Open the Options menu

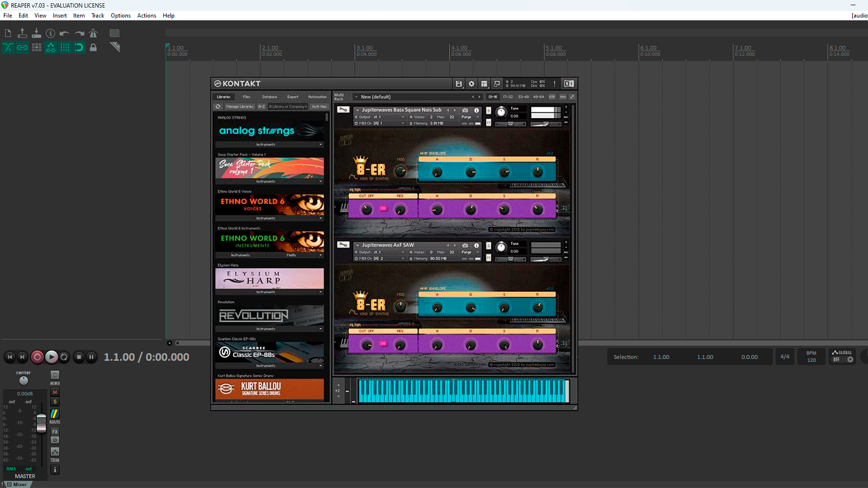click(121, 15)
